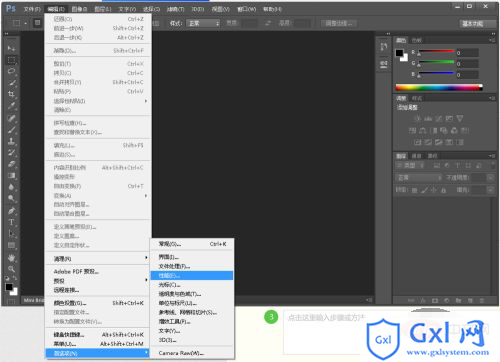This screenshot has width=500, height=362.
Task: Choose 光标(C) Cursors preferences
Action: [x=192, y=285]
